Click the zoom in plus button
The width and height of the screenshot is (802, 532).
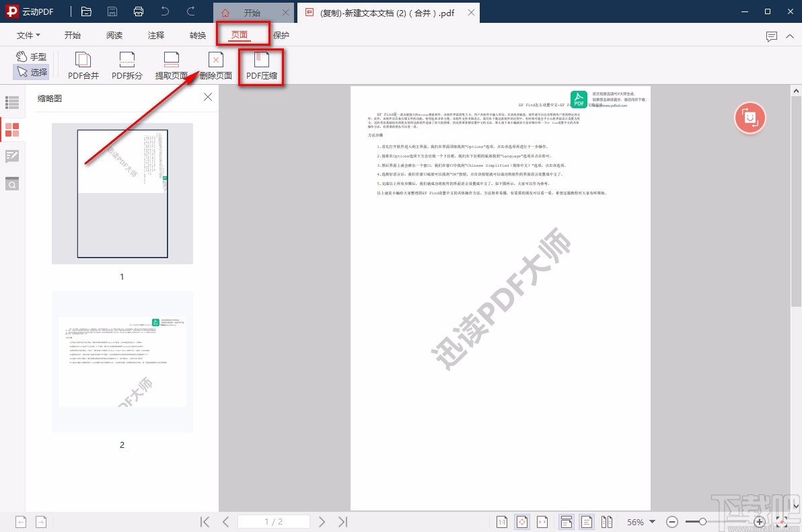pyautogui.click(x=759, y=522)
